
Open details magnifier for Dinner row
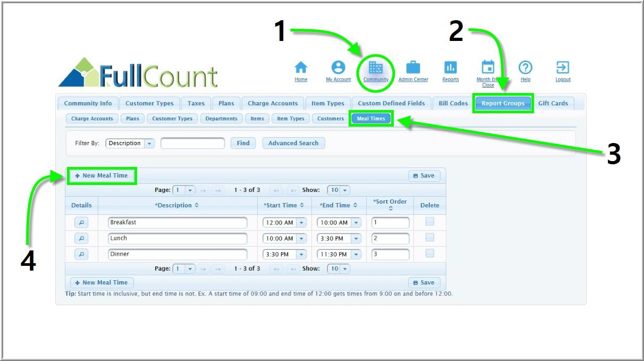[81, 254]
